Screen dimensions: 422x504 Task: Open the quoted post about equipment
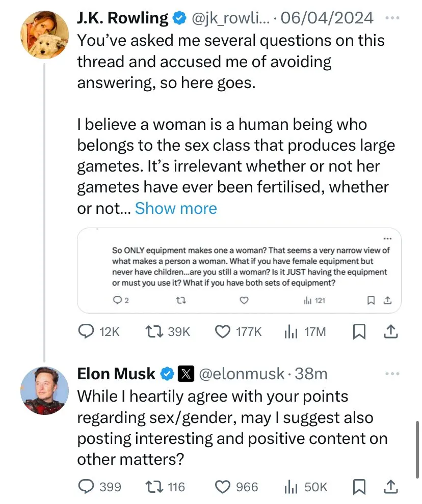coord(239,267)
